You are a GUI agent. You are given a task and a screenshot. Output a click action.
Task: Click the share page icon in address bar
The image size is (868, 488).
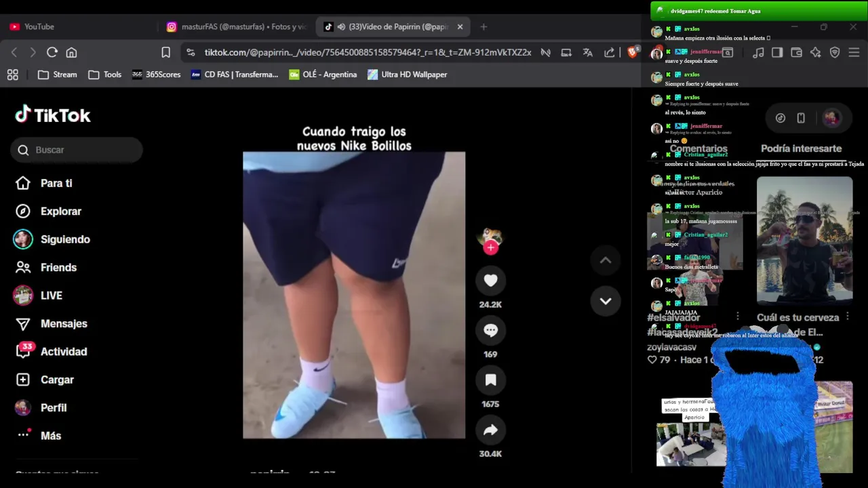[610, 52]
